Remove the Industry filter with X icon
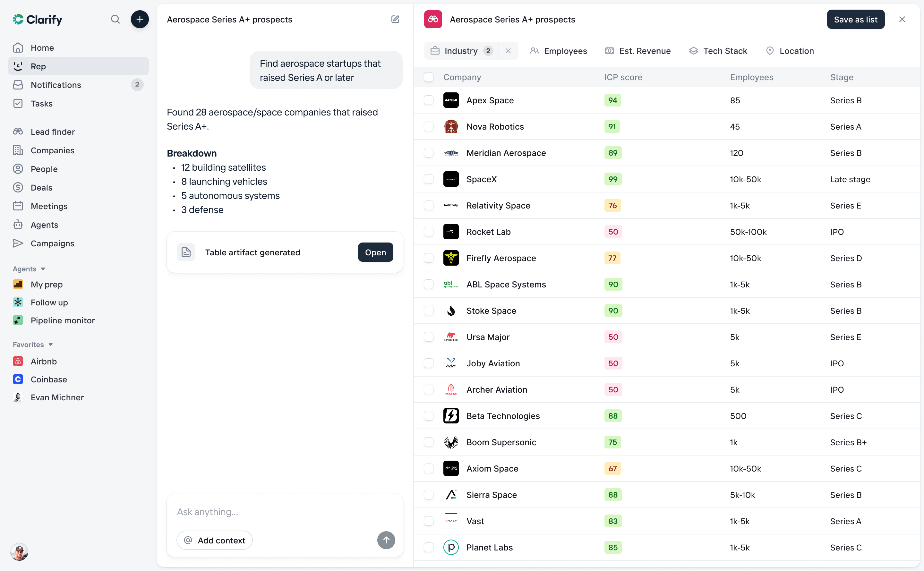This screenshot has width=924, height=571. pos(508,51)
